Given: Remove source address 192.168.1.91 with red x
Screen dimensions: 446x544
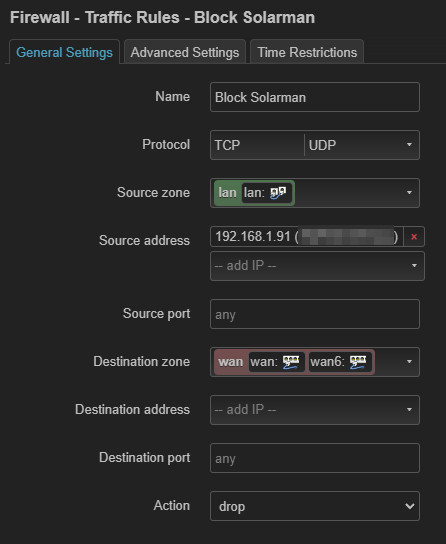Looking at the screenshot, I should coord(414,237).
